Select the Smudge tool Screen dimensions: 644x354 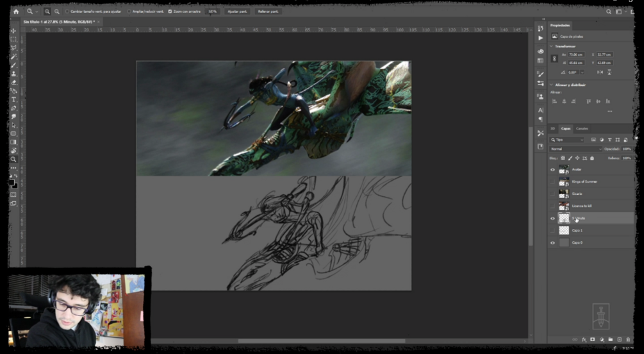[x=13, y=117]
